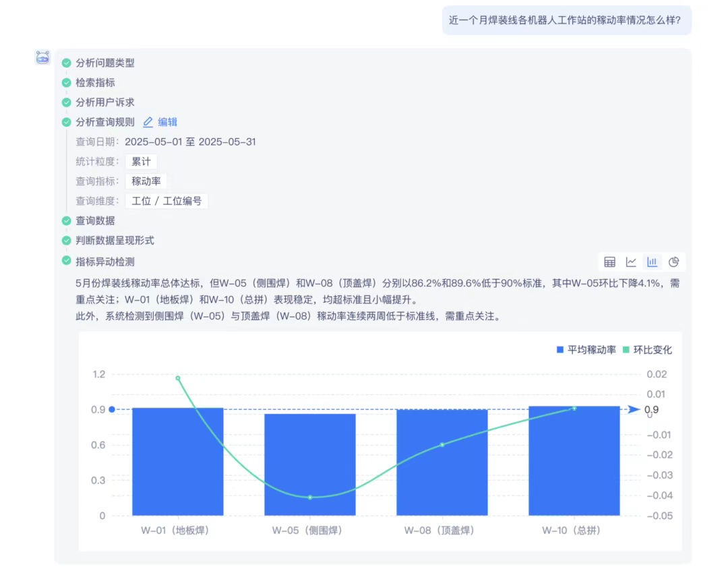Click the robot assistant avatar icon
Image resolution: width=728 pixels, height=577 pixels.
[42, 57]
